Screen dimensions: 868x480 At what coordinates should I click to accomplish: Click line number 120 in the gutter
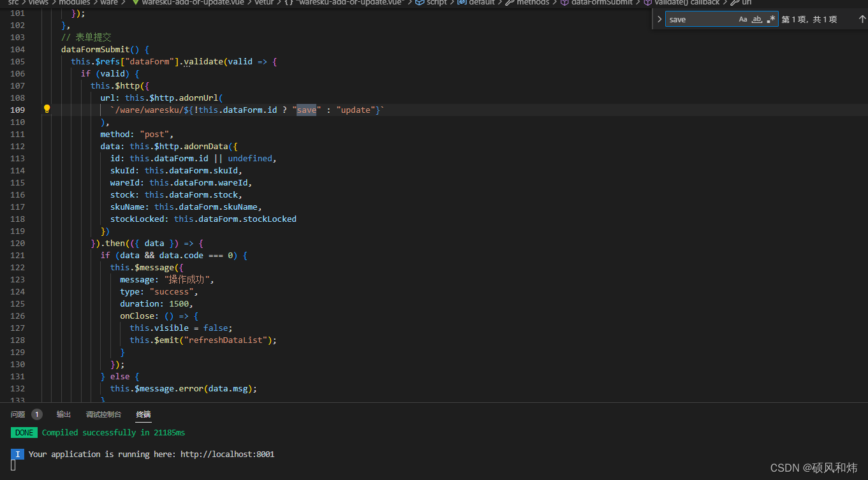pyautogui.click(x=18, y=243)
